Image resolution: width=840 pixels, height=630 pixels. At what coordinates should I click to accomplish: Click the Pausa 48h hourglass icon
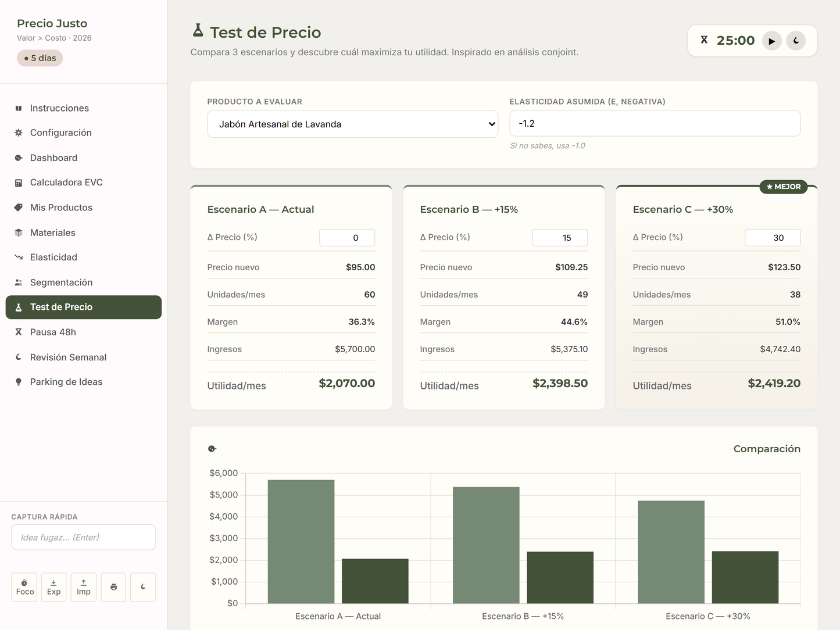pyautogui.click(x=19, y=332)
